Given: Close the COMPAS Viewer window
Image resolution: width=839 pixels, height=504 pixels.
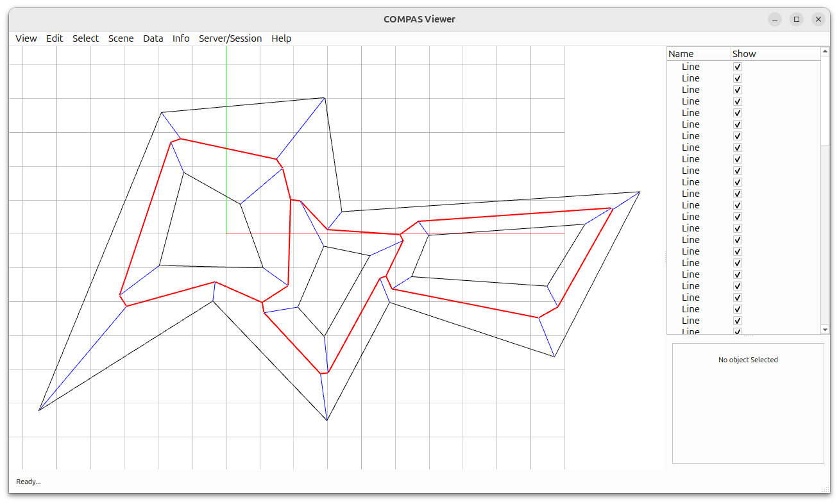Looking at the screenshot, I should 818,19.
